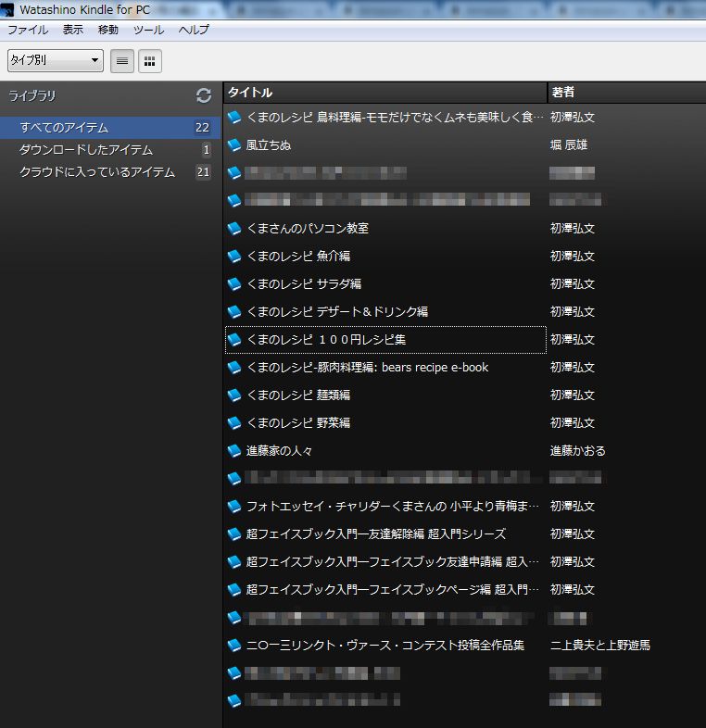Click book icon beside 二〇一三リンクト・ヴァース row
706x728 pixels.
point(234,645)
